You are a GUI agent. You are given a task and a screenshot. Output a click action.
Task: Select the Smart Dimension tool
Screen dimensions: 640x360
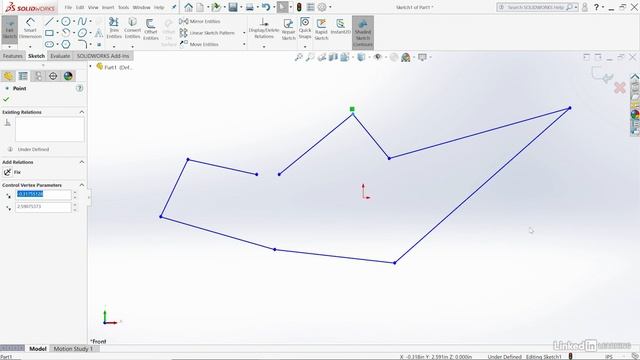click(x=30, y=29)
